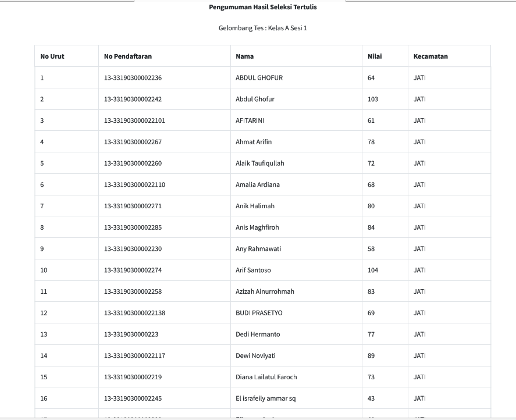Click the "Gelombang Tes : Kelas A Sesi 1" subtitle
This screenshot has width=516, height=420.
[263, 28]
